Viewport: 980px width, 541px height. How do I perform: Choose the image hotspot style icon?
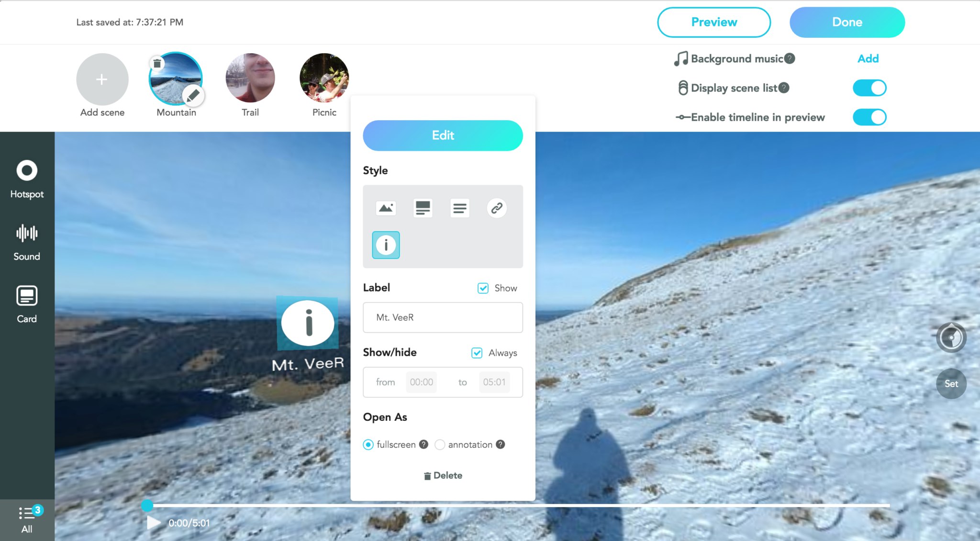click(x=386, y=208)
